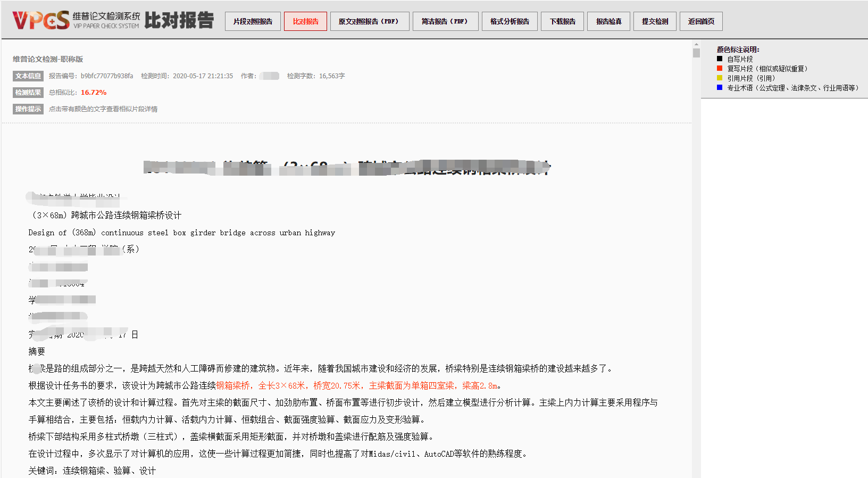The image size is (868, 478).
Task: Click detection time 2020-05-17 21:21:35
Action: pos(203,76)
